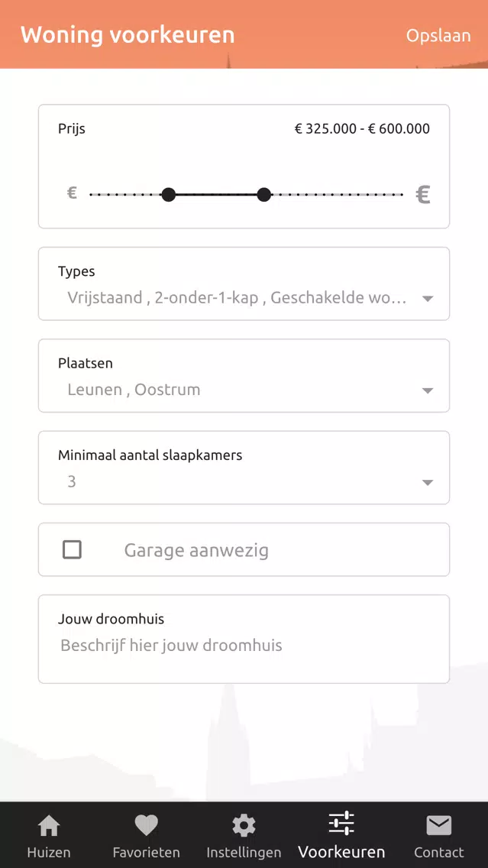Open the Instellingen gear icon

pos(244,826)
